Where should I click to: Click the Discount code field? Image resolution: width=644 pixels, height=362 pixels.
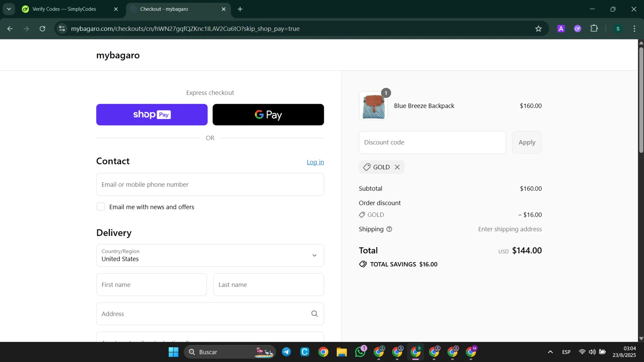[x=432, y=142]
